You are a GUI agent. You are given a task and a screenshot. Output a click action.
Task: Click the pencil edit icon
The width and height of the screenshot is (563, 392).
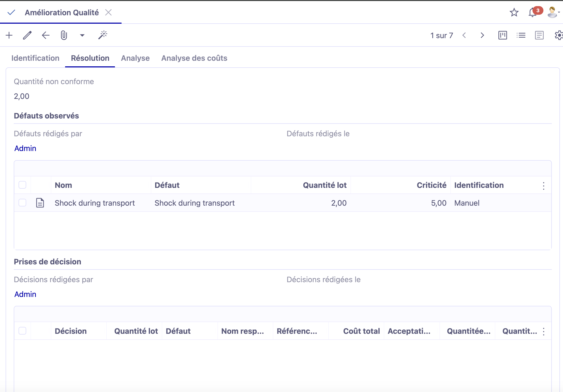pos(27,35)
